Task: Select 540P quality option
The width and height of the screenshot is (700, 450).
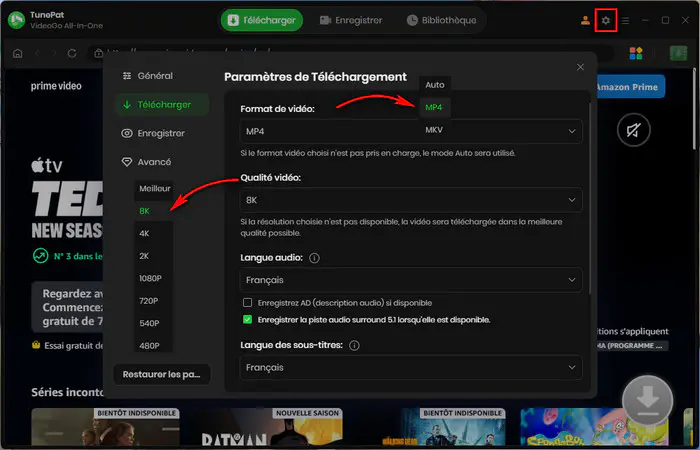Action: 154,323
